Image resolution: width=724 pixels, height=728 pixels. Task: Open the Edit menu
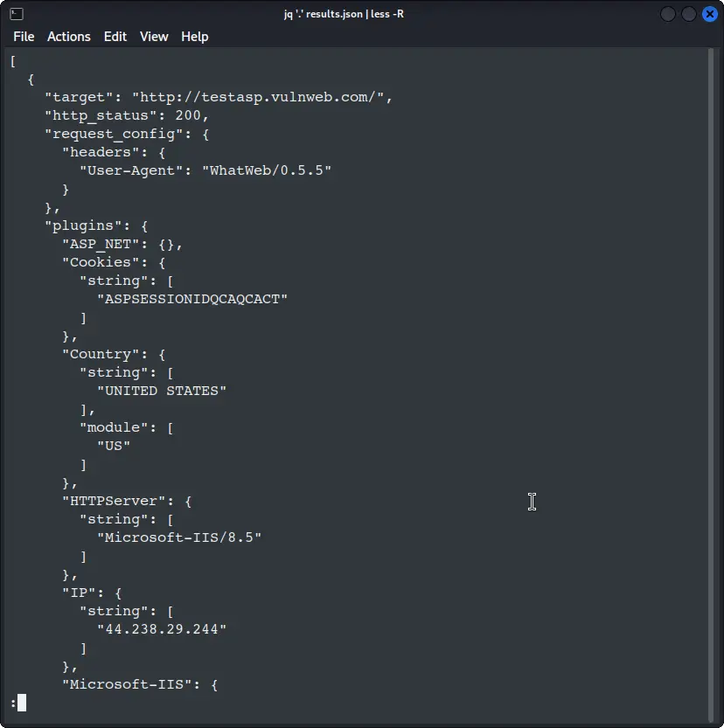115,37
